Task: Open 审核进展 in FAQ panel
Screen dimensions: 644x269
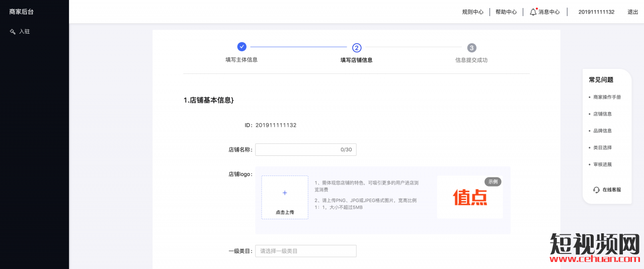Action: (x=602, y=164)
